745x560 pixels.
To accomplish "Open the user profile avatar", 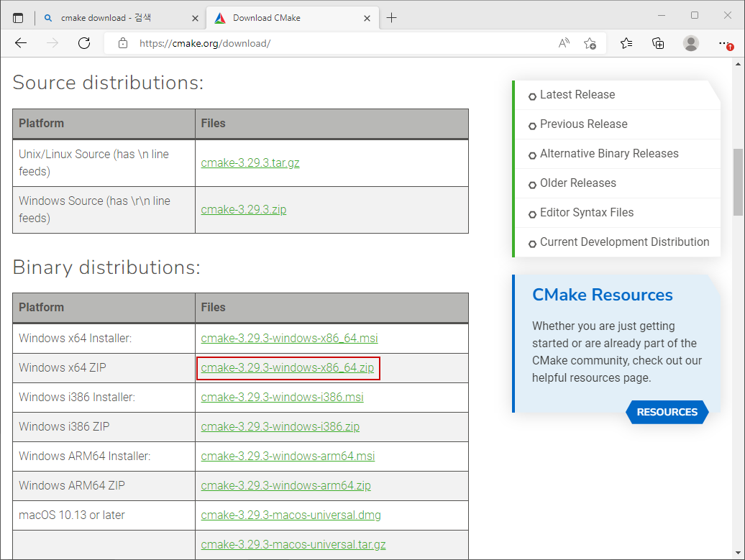I will click(691, 43).
